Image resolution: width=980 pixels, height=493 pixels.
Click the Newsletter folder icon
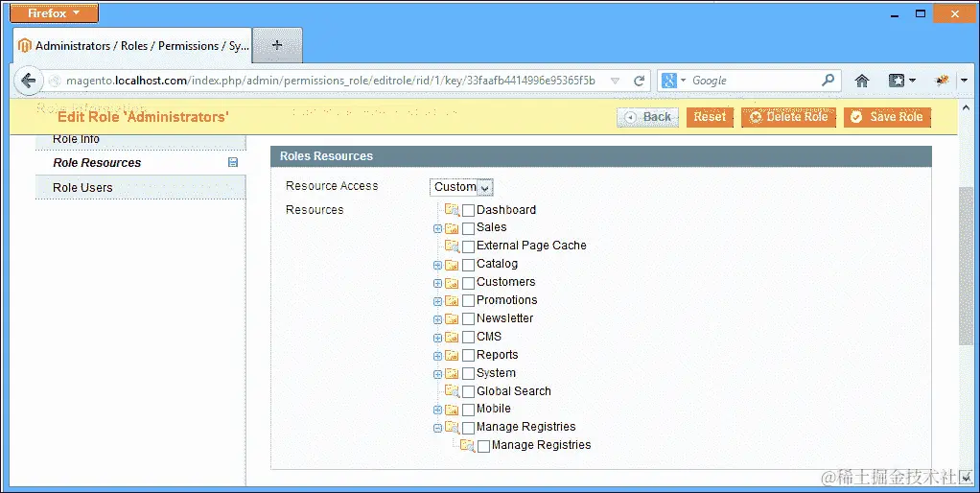[x=452, y=318]
